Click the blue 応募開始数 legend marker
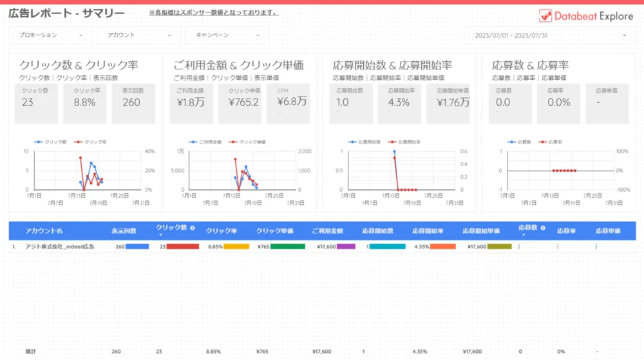Image resolution: width=644 pixels, height=360 pixels. [352, 142]
